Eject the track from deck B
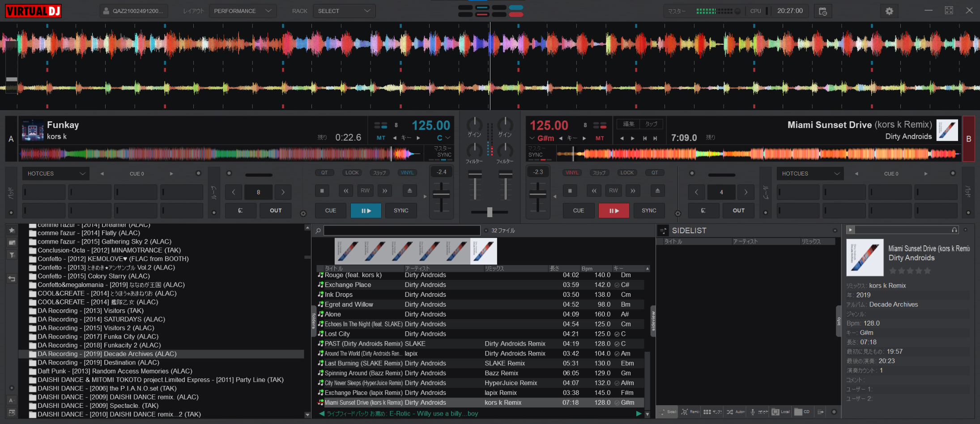The height and width of the screenshot is (424, 980). point(657,191)
